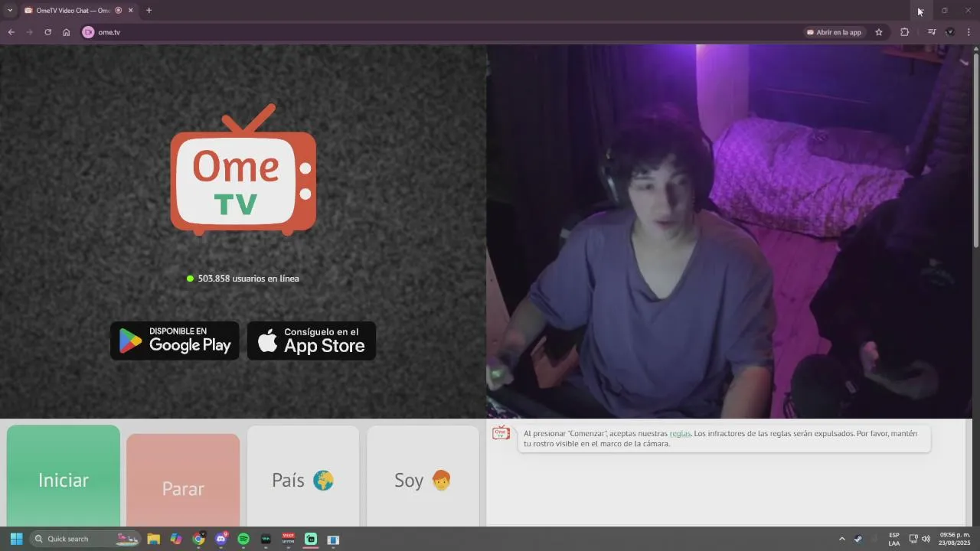Open the País country selector
The height and width of the screenshot is (551, 980).
[x=303, y=476]
